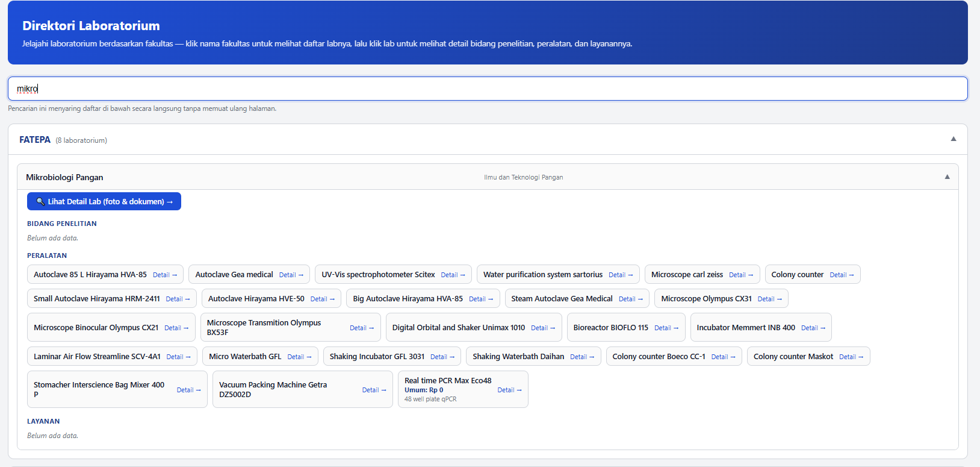Screen dimensions: 980x467
Task: Click the FATEPA faculty heading
Action: (35, 140)
